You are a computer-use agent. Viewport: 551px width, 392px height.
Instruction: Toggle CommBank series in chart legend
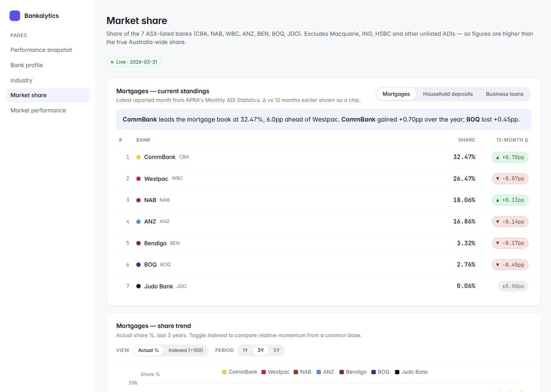(240, 372)
